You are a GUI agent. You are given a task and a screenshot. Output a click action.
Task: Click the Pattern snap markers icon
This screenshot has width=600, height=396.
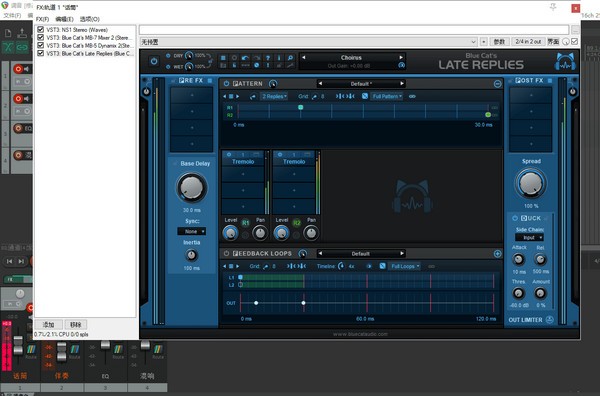345,96
